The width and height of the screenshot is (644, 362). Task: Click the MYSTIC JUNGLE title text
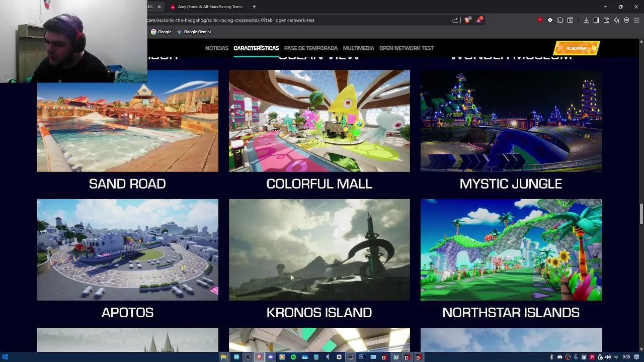click(x=511, y=184)
